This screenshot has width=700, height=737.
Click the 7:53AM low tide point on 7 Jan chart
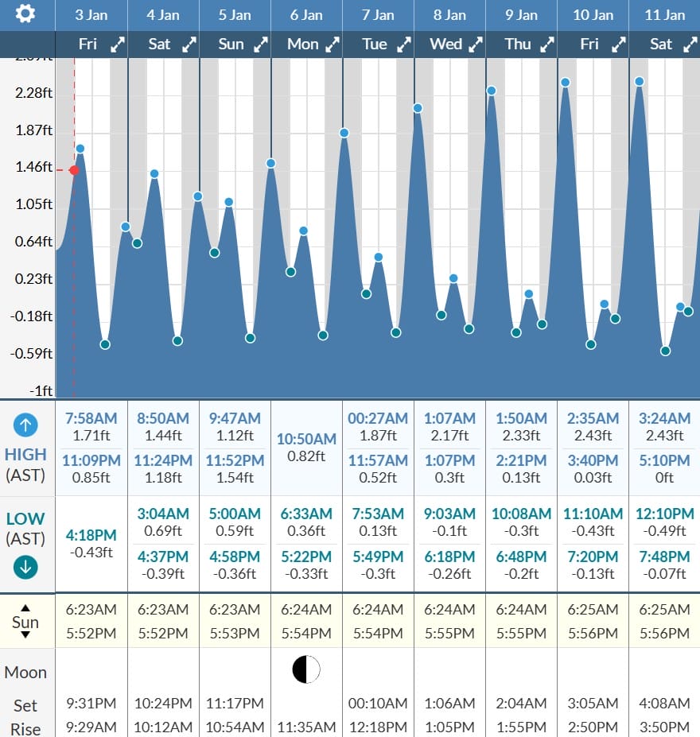(x=366, y=293)
